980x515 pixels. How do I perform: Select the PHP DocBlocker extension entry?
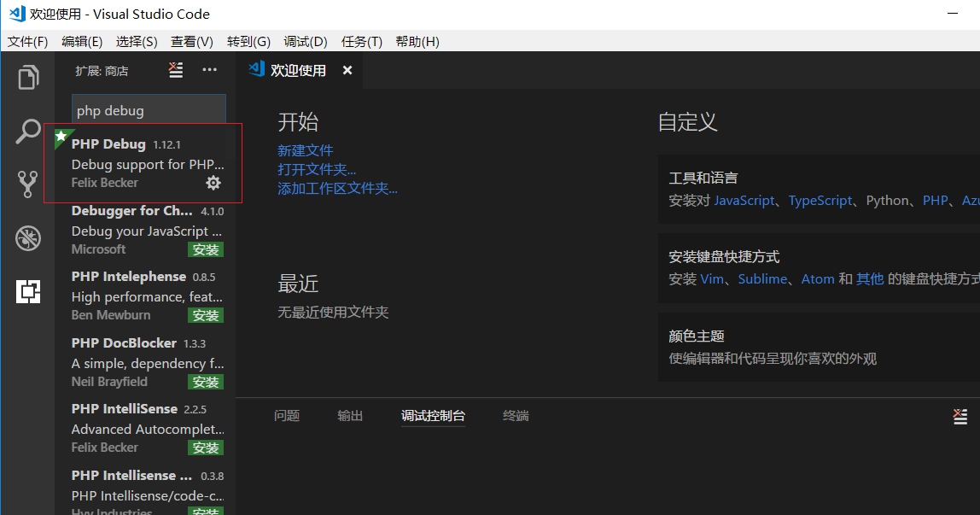144,362
